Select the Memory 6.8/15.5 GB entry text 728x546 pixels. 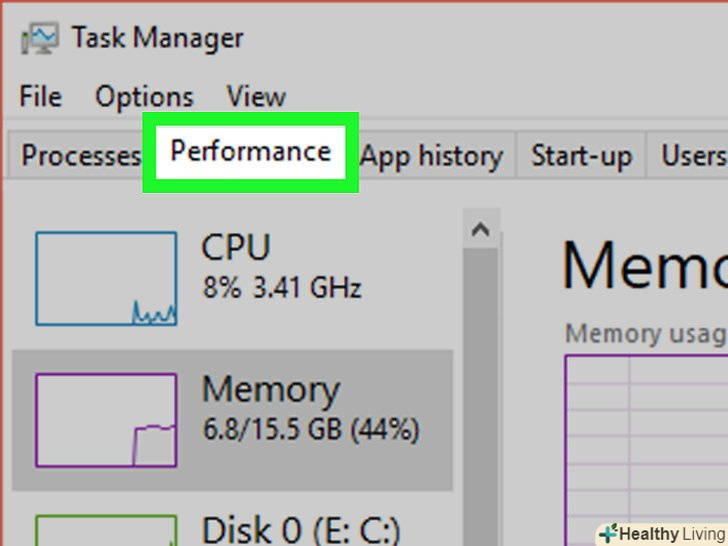point(310,408)
